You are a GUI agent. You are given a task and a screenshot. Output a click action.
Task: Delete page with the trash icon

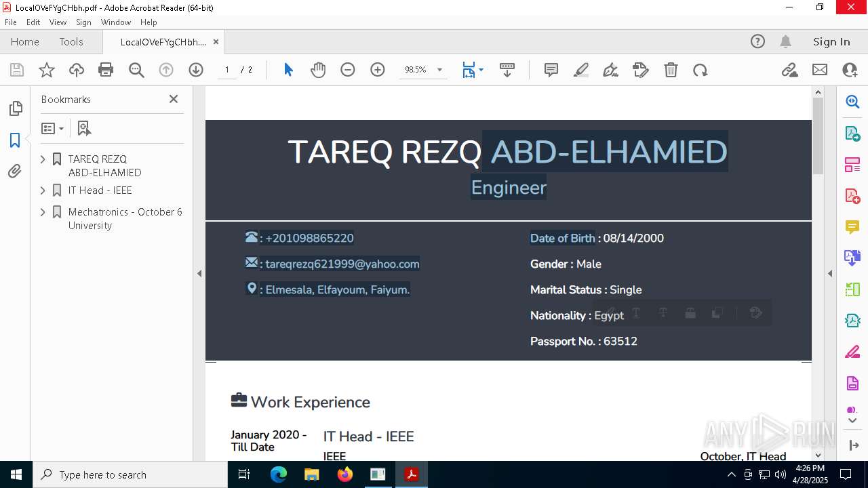(x=671, y=70)
